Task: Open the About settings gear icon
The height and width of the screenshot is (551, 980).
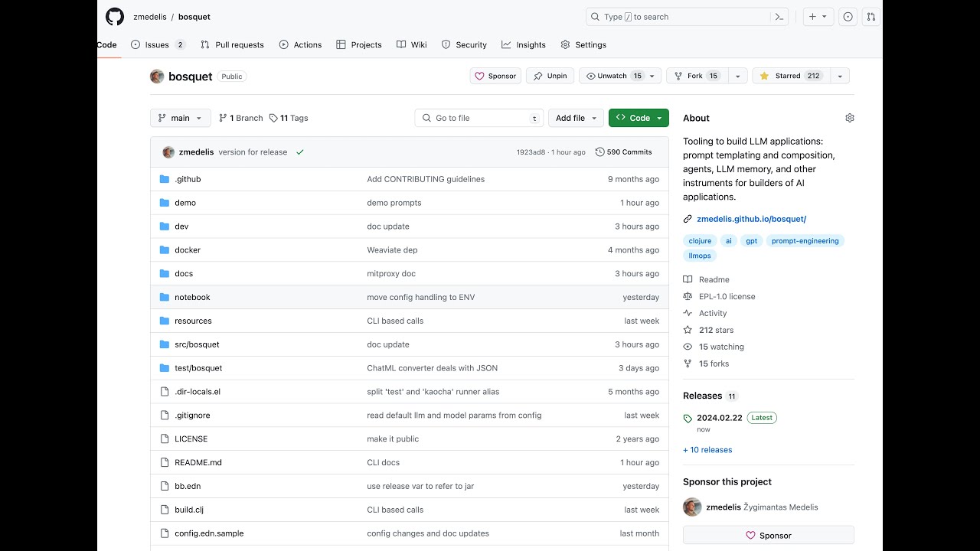Action: [x=849, y=118]
